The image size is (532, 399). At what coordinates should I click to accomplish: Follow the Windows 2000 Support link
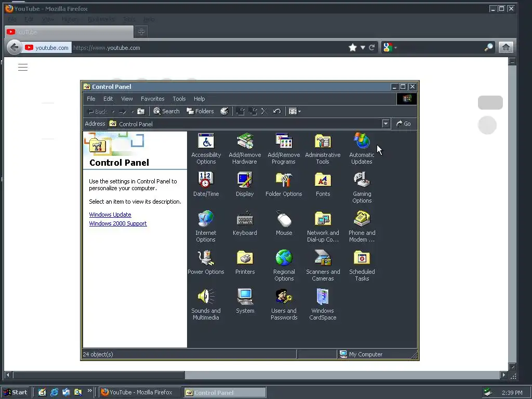(x=118, y=223)
